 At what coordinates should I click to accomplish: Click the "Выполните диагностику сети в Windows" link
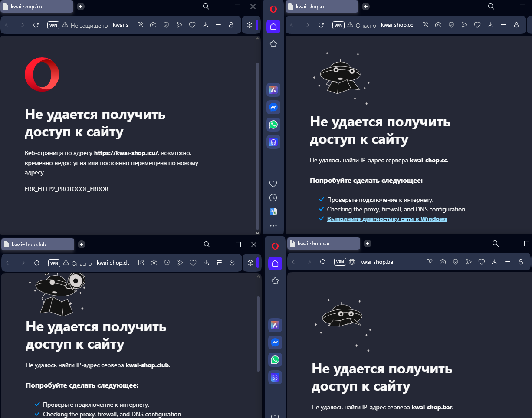tap(387, 219)
